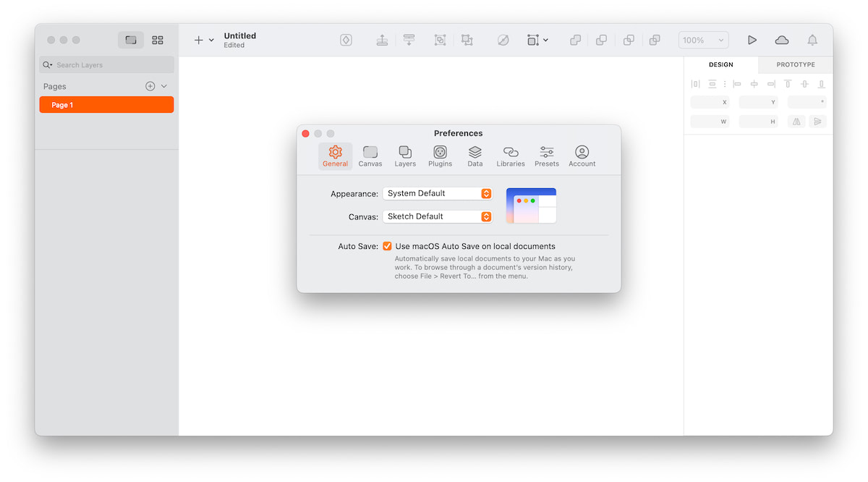Open the Plugins preferences pane
868x482 pixels.
click(x=440, y=156)
